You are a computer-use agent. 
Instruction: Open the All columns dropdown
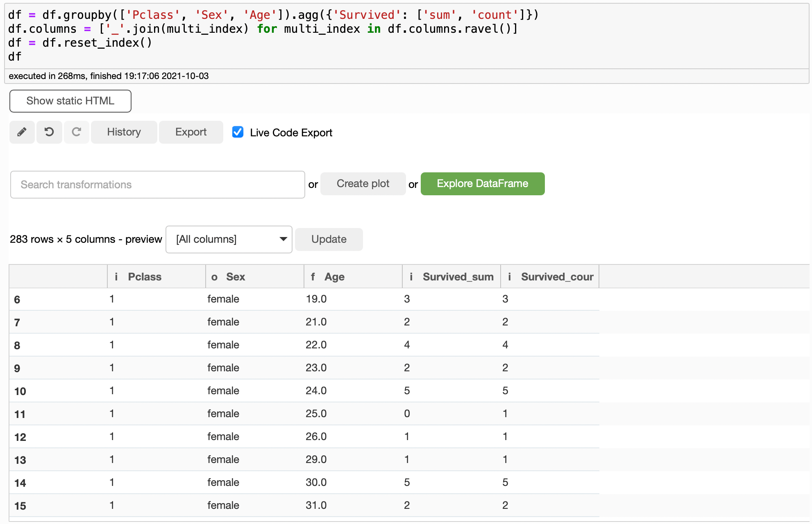pos(229,239)
